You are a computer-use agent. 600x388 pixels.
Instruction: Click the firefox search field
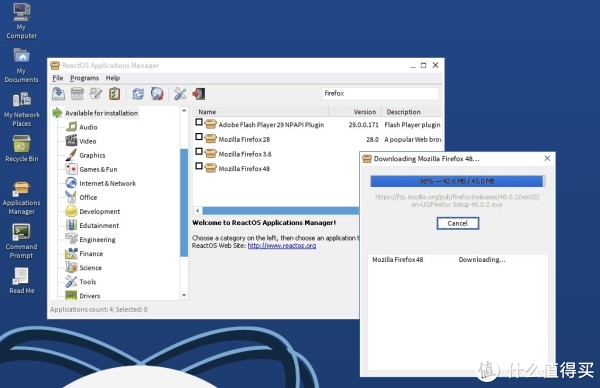[x=380, y=93]
